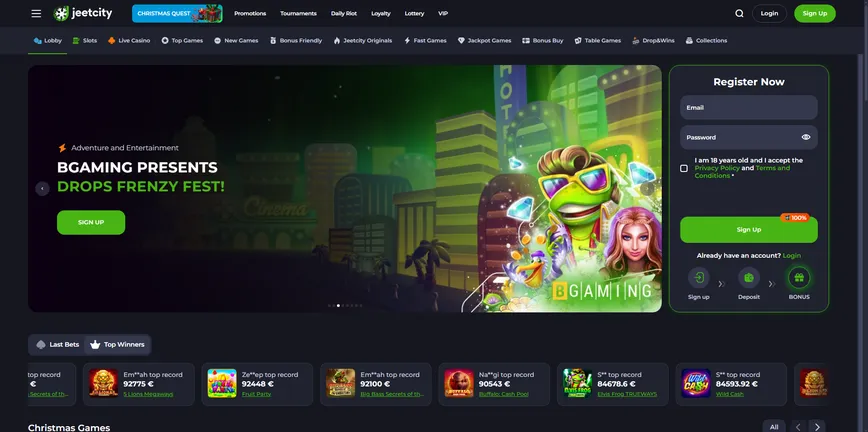Screen dimensions: 868x432
Task: Open the search magnifier icon
Action: click(x=739, y=14)
